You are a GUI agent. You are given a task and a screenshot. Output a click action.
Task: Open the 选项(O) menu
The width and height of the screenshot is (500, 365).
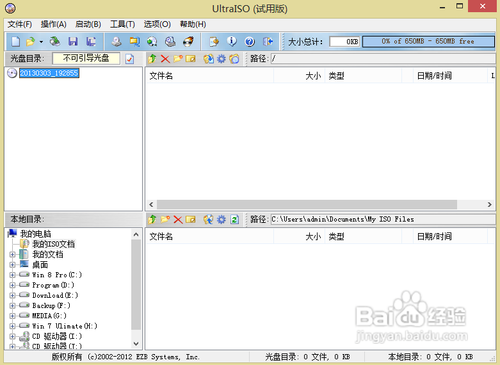tap(157, 24)
